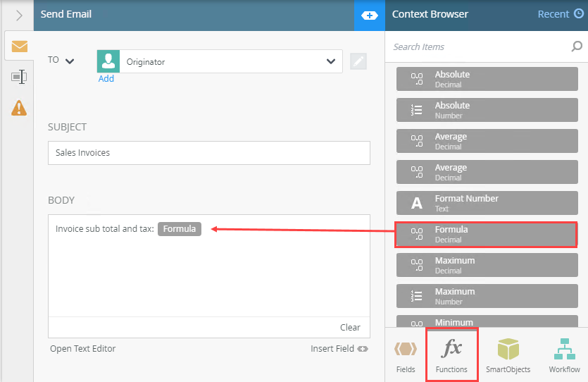Select the Minimum function item
The image size is (588, 382).
[487, 321]
